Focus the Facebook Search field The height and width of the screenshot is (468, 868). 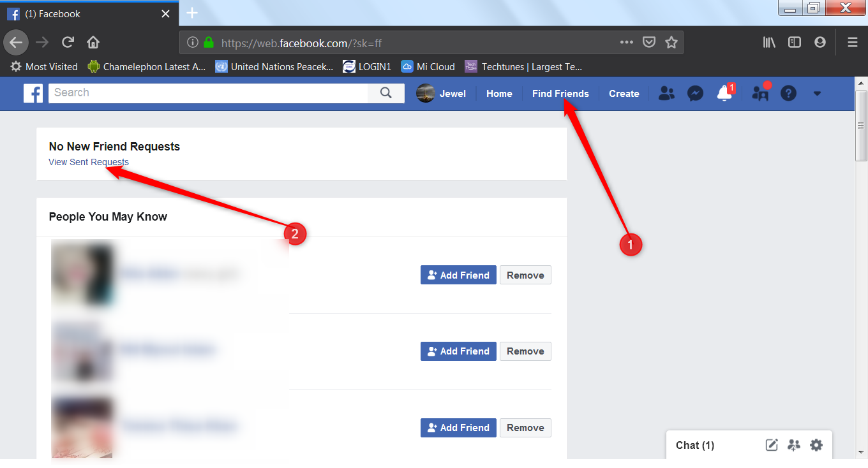(x=208, y=93)
